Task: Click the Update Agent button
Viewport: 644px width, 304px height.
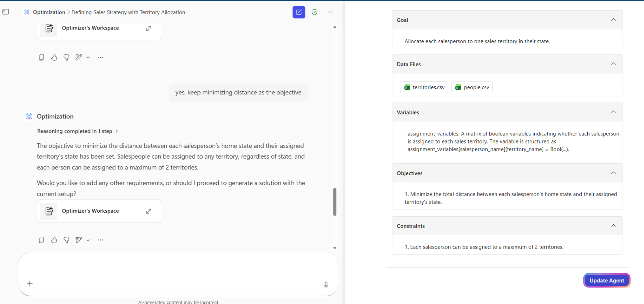Action: coord(606,280)
